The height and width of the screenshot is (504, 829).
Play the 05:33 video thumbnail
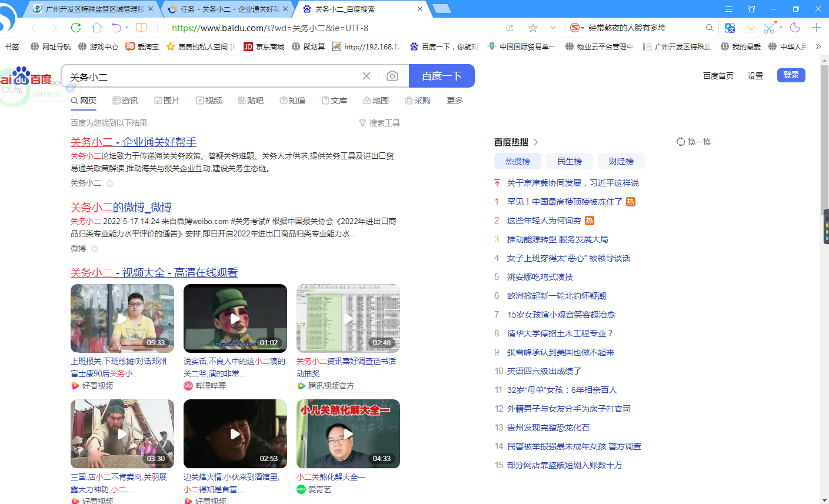[x=122, y=318]
